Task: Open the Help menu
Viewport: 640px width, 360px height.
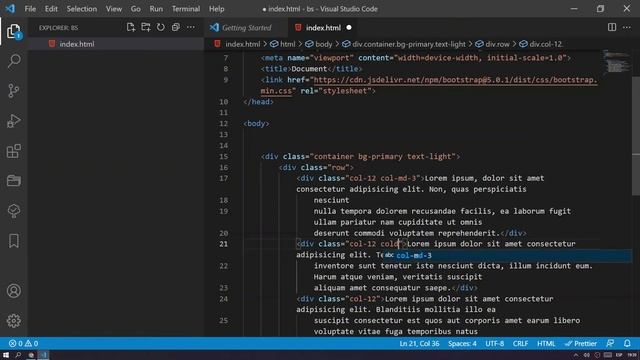Action: tap(217, 9)
